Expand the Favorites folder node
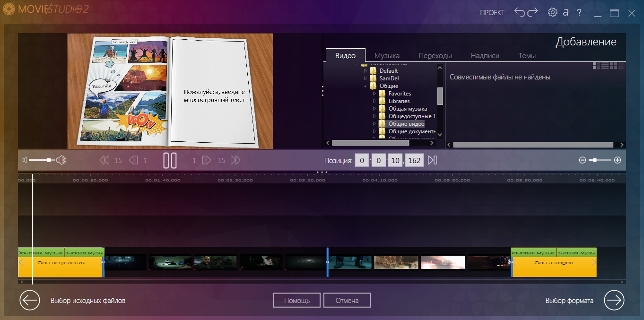Image resolution: width=644 pixels, height=320 pixels. (x=374, y=94)
